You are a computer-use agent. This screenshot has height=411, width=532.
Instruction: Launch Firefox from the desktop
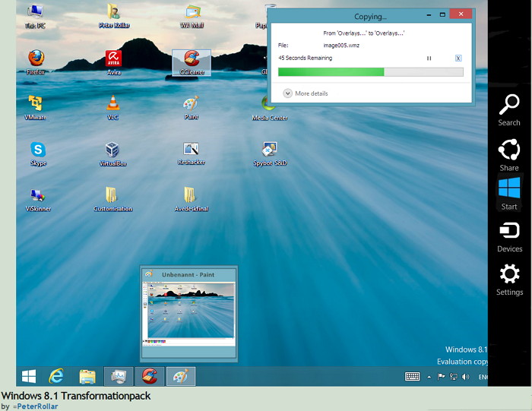point(36,62)
